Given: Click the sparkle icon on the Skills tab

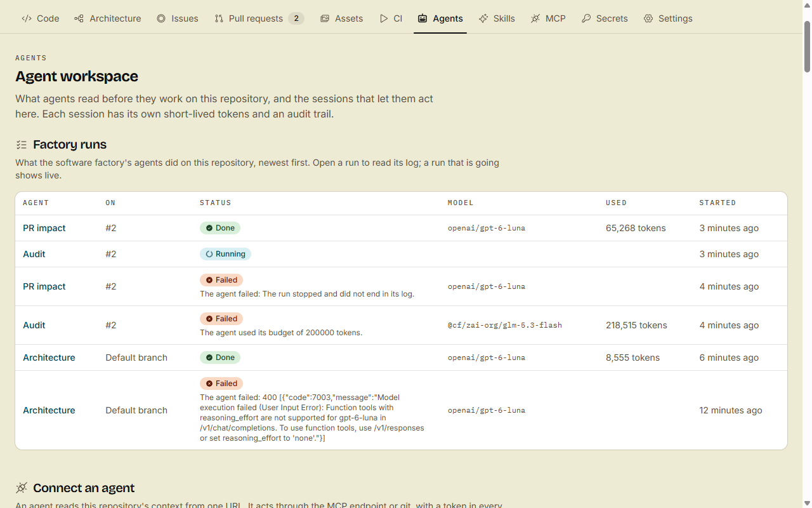Looking at the screenshot, I should tap(483, 18).
